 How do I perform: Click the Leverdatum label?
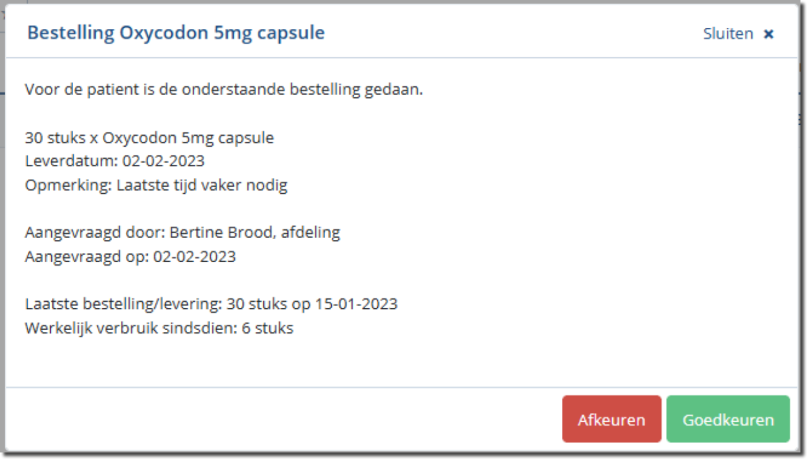(71, 160)
